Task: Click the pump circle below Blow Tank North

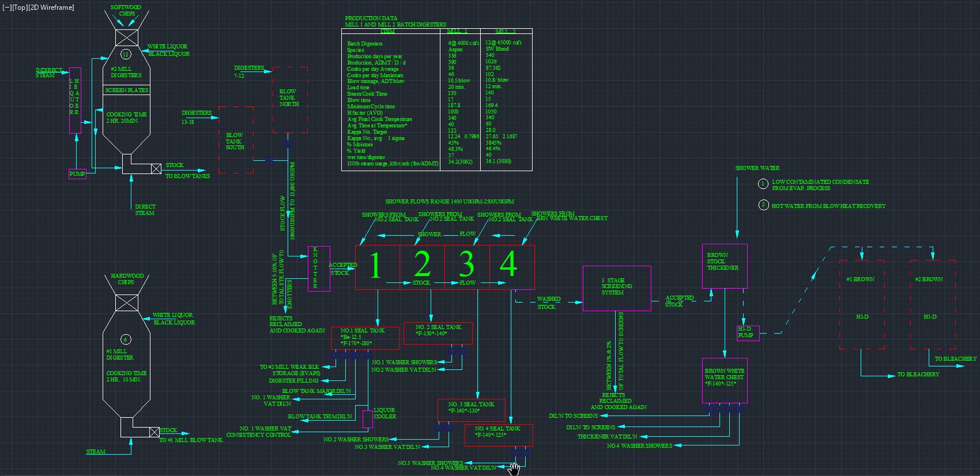Action: pos(289,143)
